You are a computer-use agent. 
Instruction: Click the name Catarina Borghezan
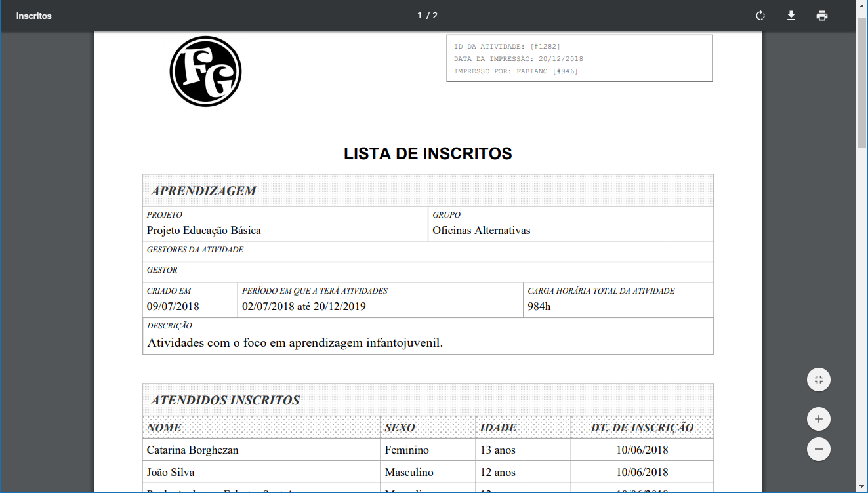pyautogui.click(x=193, y=450)
